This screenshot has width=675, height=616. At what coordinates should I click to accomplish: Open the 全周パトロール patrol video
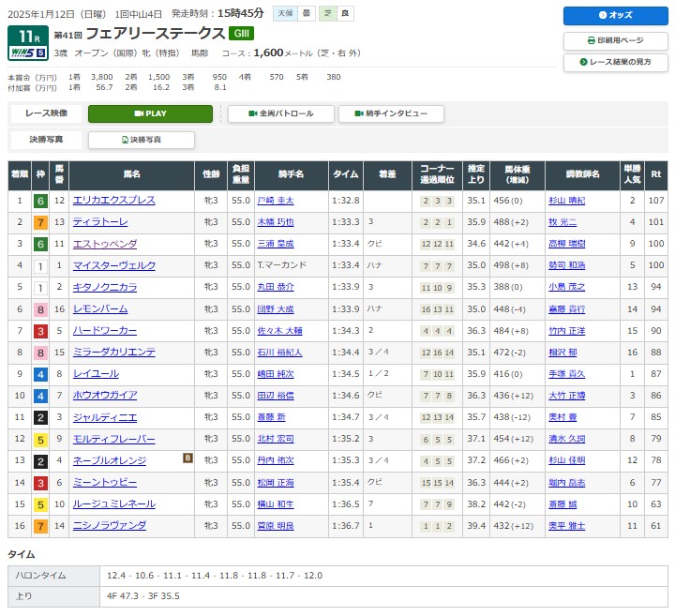tap(280, 113)
